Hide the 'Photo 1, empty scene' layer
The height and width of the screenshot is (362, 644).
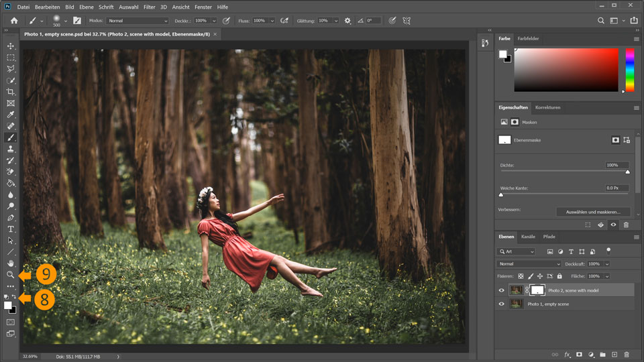pyautogui.click(x=501, y=304)
